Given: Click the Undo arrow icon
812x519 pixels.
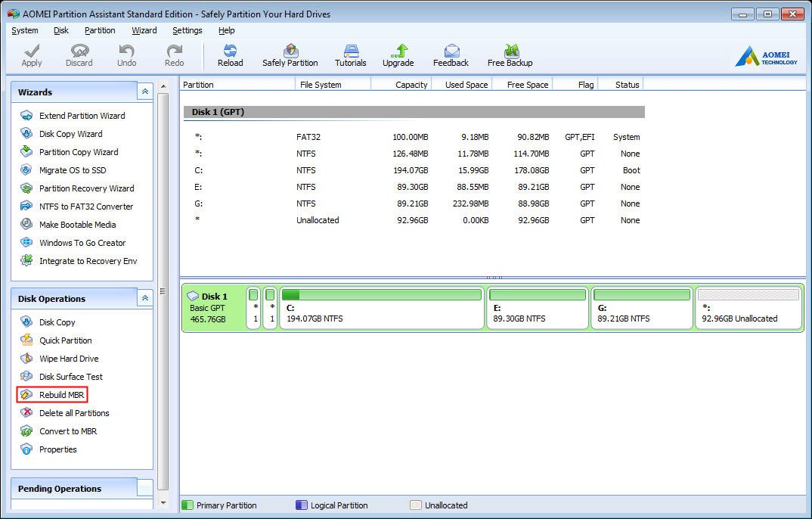Looking at the screenshot, I should (x=126, y=51).
